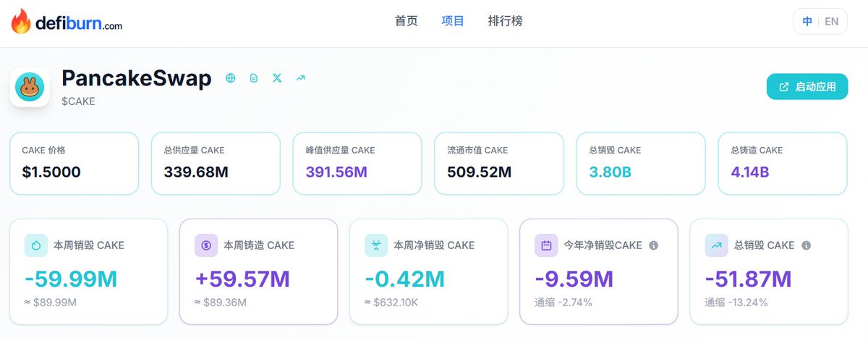
Task: Click the ≈ $632.10K text
Action: (x=391, y=303)
